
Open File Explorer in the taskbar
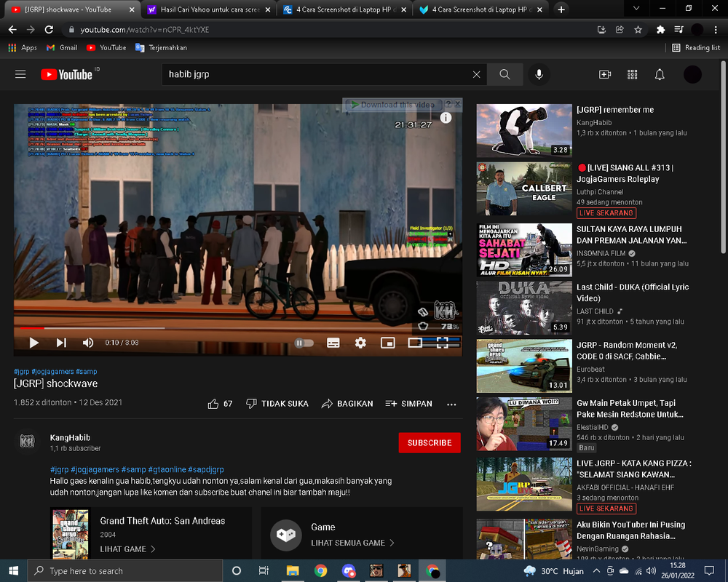[293, 571]
